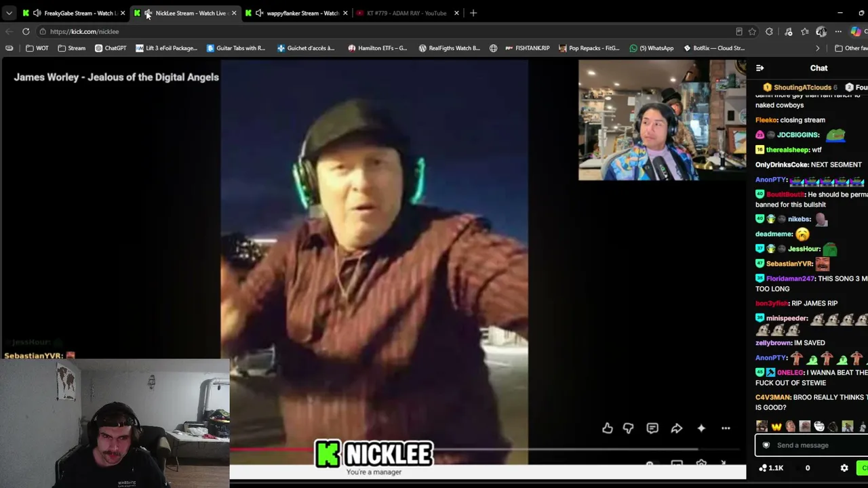Open the BotRix Cloud bookmark

click(714, 48)
